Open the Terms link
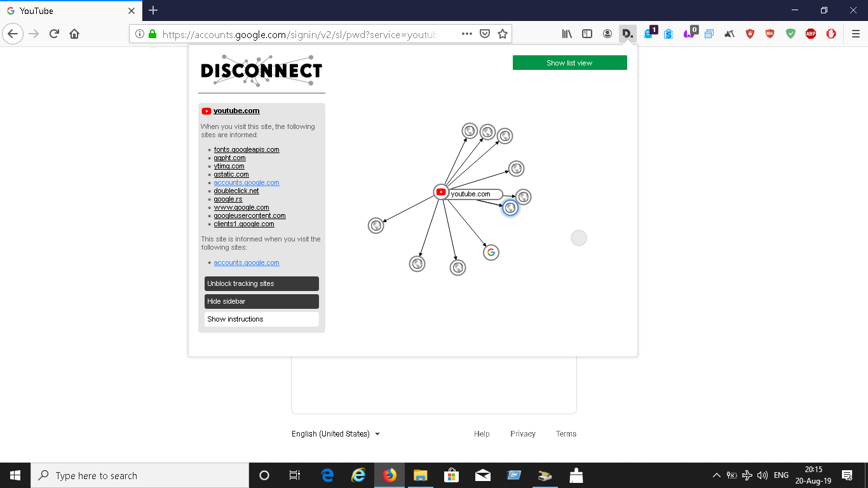This screenshot has height=488, width=868. (566, 434)
